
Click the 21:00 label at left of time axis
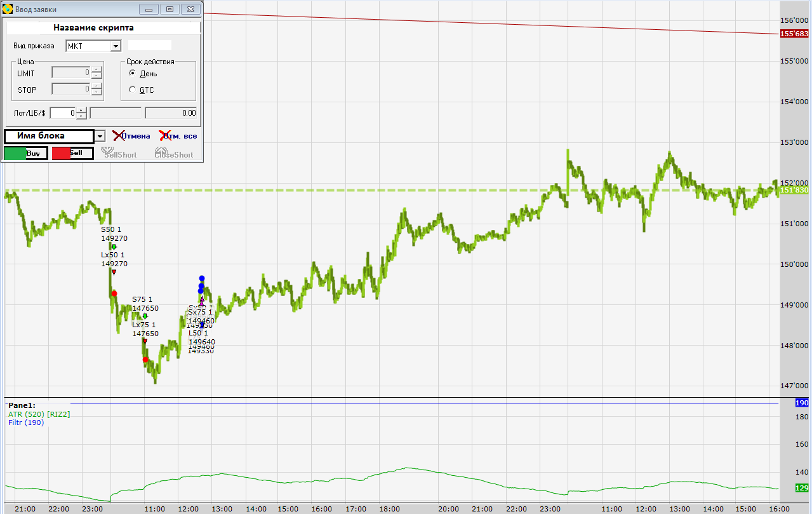[x=25, y=509]
